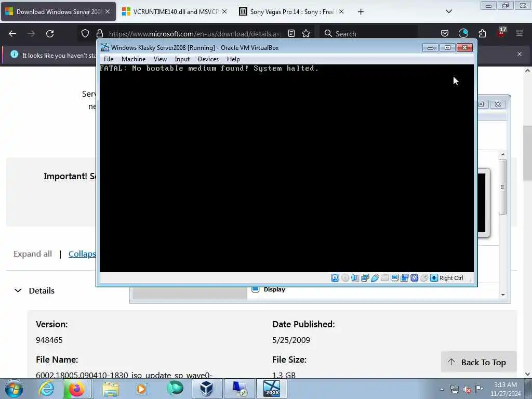
Task: Open the audio indicator in VirtualBox status bar
Action: tap(355, 278)
